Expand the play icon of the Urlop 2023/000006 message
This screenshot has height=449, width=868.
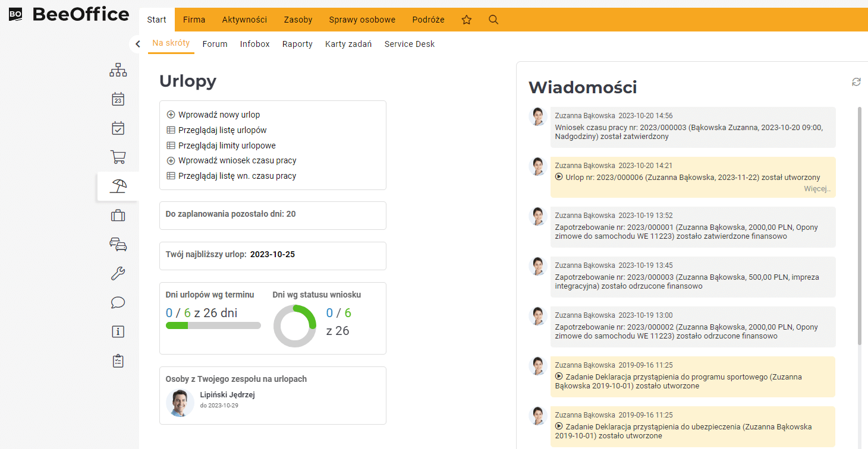(559, 177)
